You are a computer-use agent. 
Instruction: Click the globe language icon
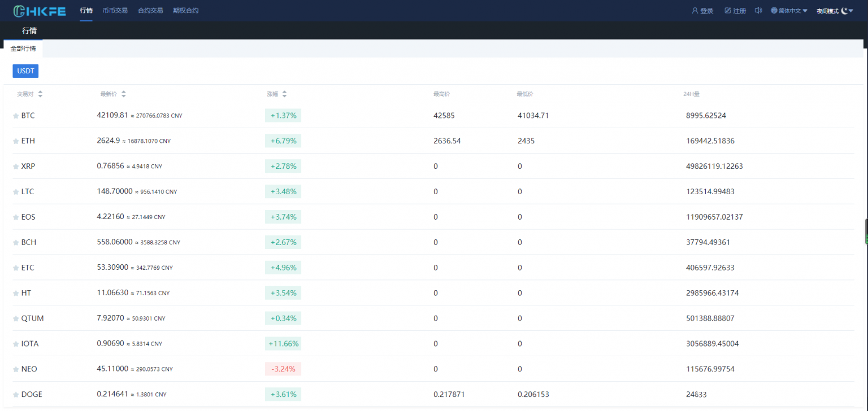pyautogui.click(x=774, y=11)
